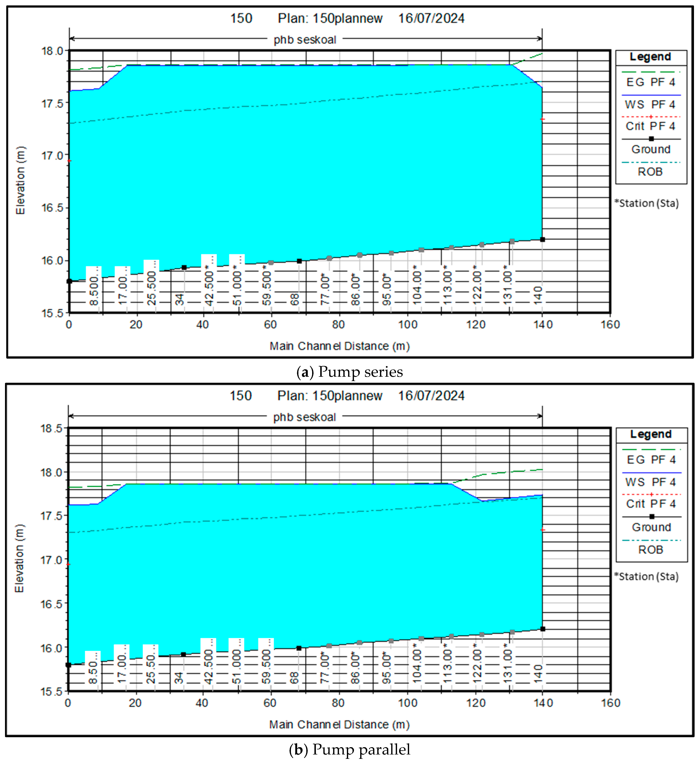
Task: Expand the Legend panel of the series plot
Action: (x=650, y=57)
